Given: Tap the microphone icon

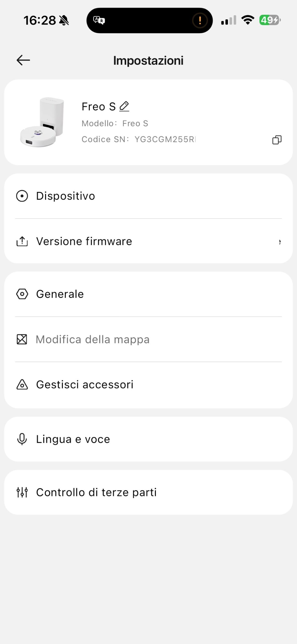Looking at the screenshot, I should click(x=22, y=439).
